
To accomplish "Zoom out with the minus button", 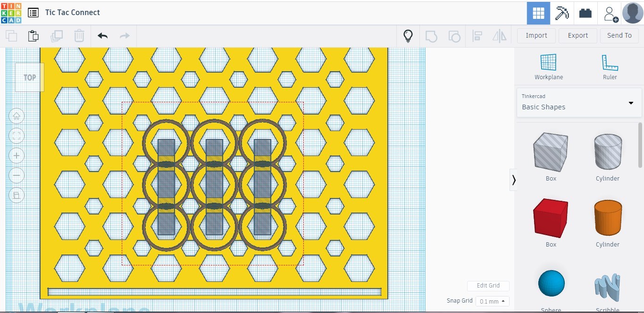I will coord(17,175).
